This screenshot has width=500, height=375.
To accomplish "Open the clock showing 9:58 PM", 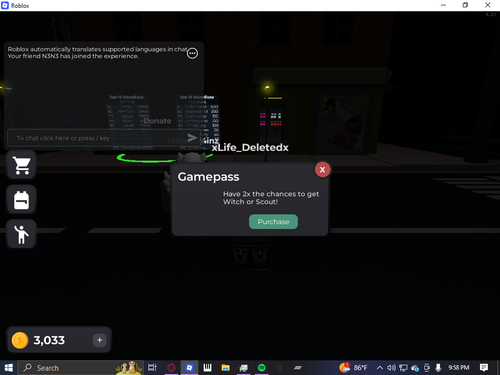I will 459,367.
